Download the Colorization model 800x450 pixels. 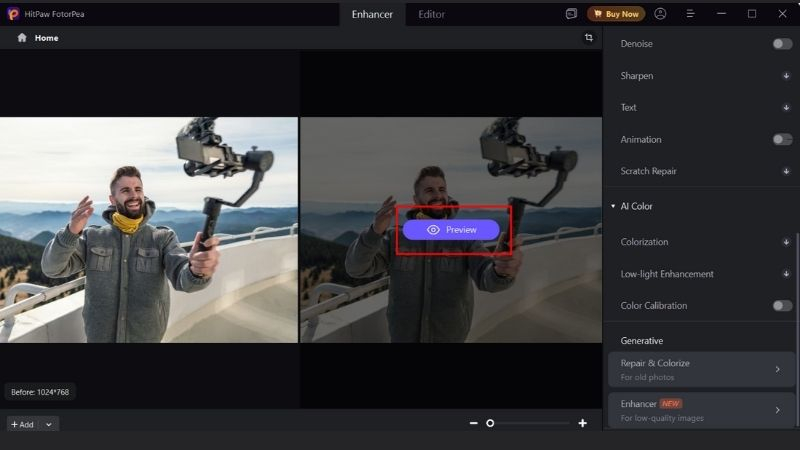click(786, 242)
